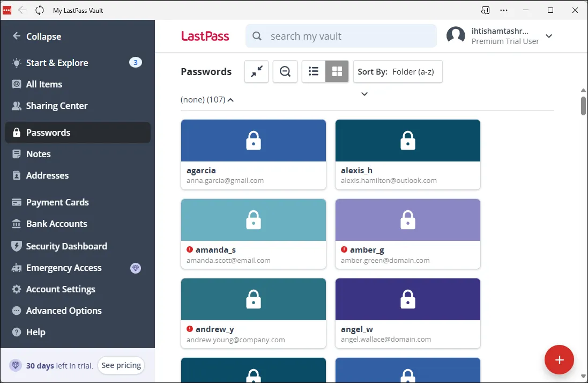Click the zoom out magnifier icon

[x=285, y=71]
